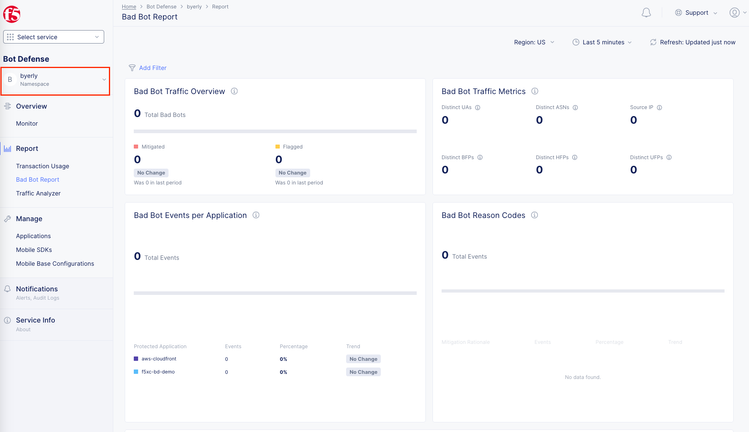The height and width of the screenshot is (432, 749).
Task: Open the user account profile icon
Action: 733,13
